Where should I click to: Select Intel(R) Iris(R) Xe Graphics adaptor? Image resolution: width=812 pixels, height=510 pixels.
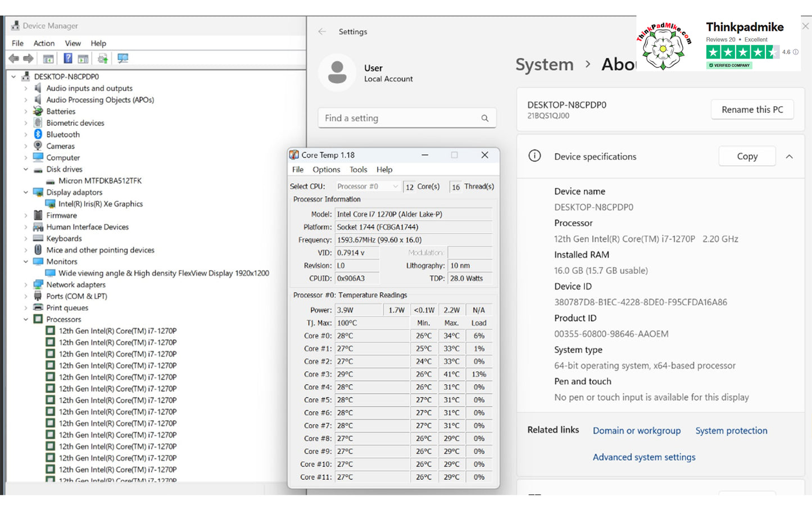101,204
